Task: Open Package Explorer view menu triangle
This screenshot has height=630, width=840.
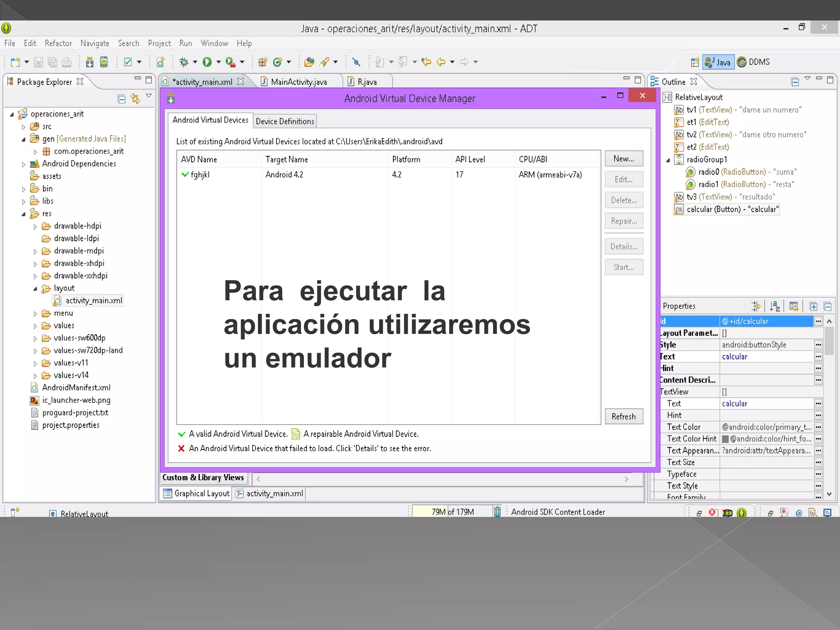Action: point(149,96)
